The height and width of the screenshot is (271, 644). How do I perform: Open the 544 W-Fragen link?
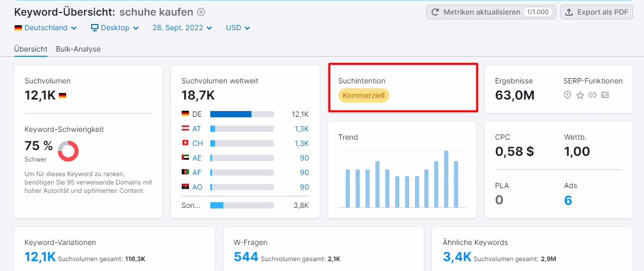tap(246, 256)
